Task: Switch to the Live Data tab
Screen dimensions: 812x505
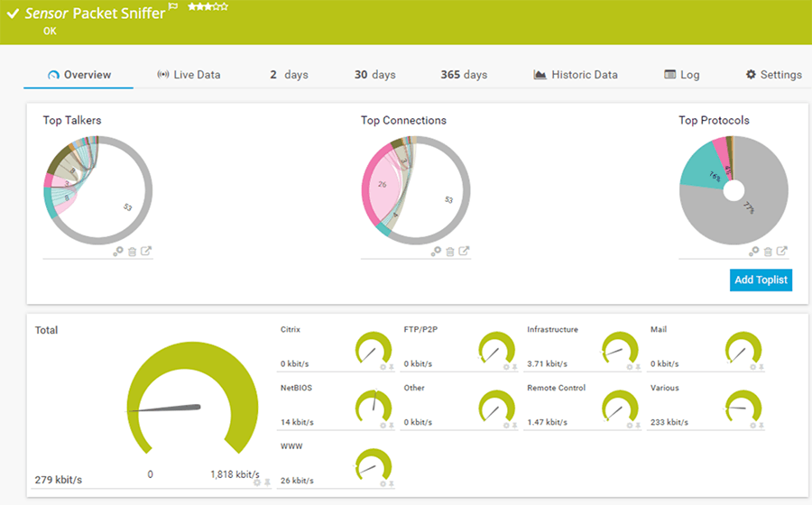Action: point(189,75)
